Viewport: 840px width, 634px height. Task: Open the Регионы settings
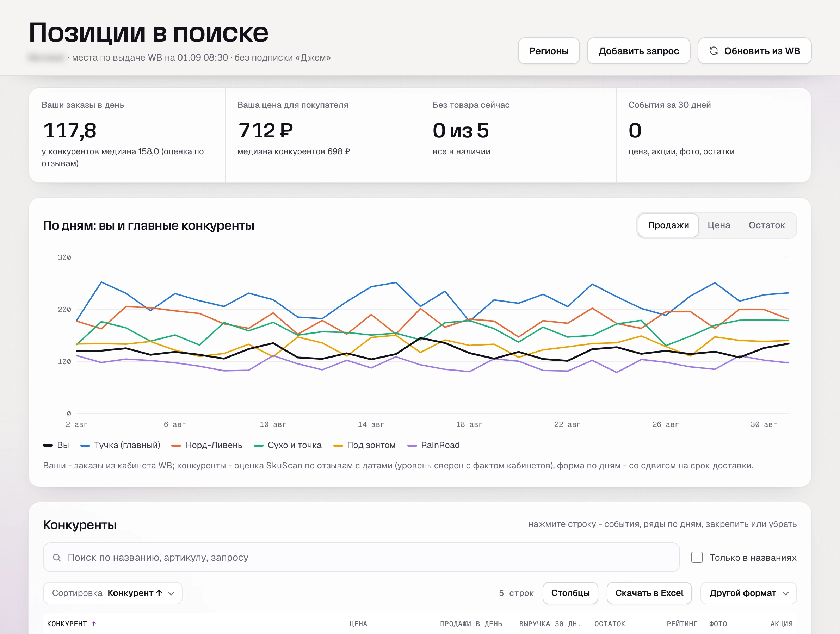[549, 51]
